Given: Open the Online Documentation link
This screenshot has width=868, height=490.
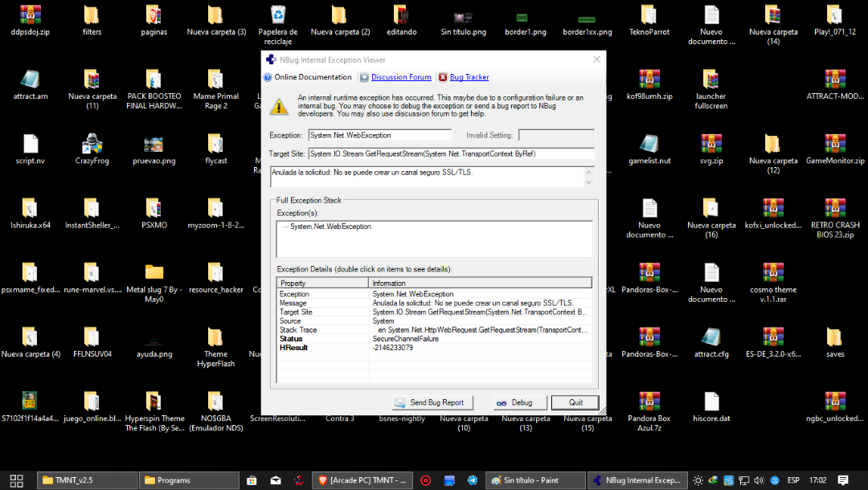Looking at the screenshot, I should 313,77.
